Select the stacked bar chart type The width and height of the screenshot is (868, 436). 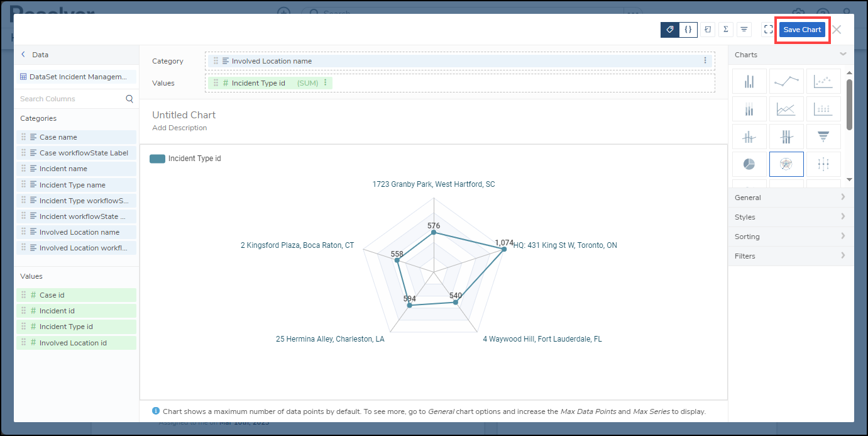pyautogui.click(x=749, y=109)
